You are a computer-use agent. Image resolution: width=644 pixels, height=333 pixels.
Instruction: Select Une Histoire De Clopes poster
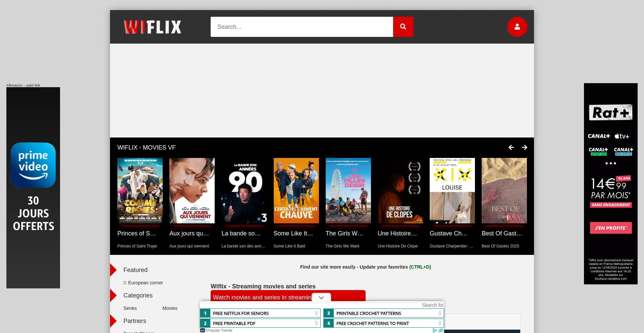[x=400, y=190]
